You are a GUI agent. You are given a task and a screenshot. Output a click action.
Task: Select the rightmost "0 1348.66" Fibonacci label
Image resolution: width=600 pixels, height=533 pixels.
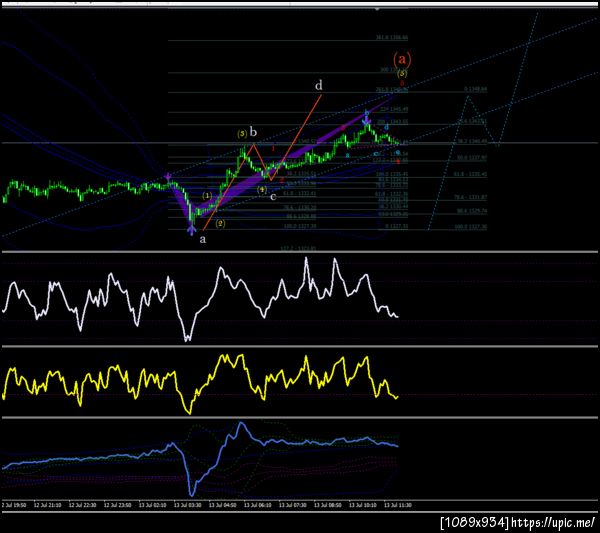coord(476,89)
